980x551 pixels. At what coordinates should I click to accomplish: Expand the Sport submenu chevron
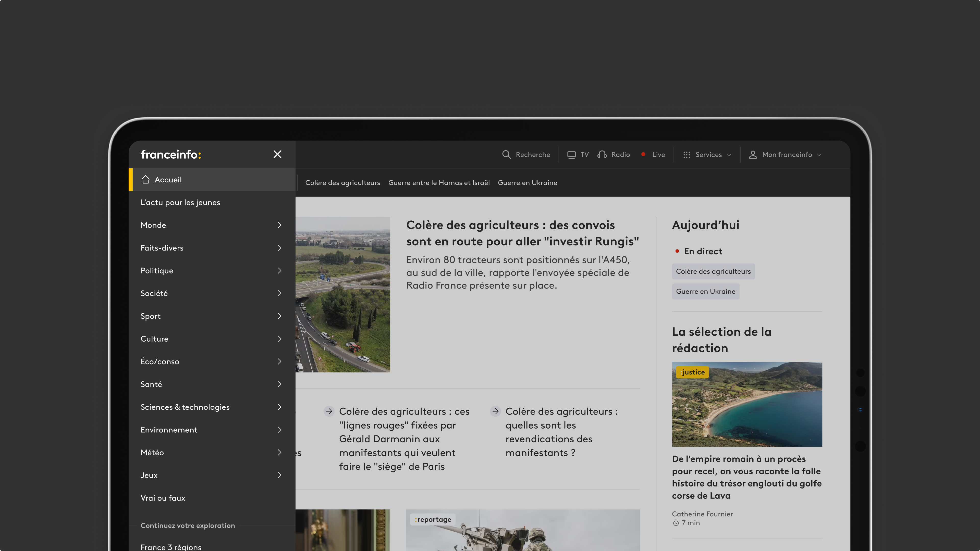click(279, 316)
